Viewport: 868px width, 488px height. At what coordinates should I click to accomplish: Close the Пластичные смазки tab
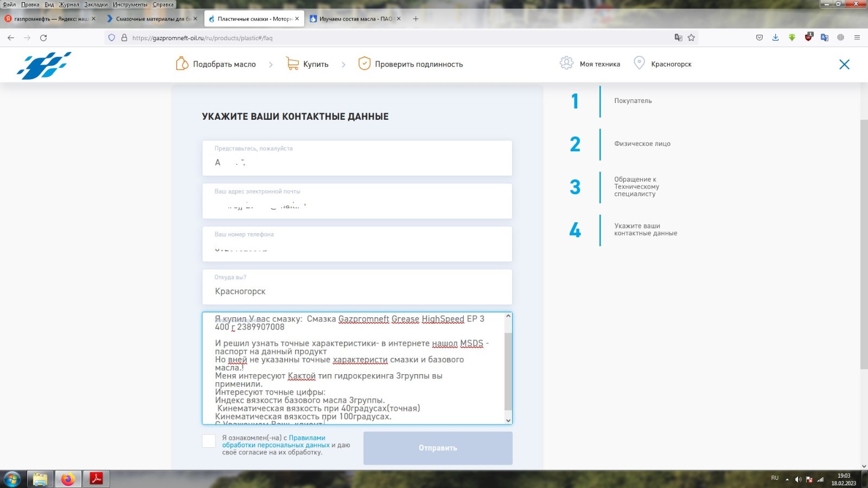pos(297,18)
